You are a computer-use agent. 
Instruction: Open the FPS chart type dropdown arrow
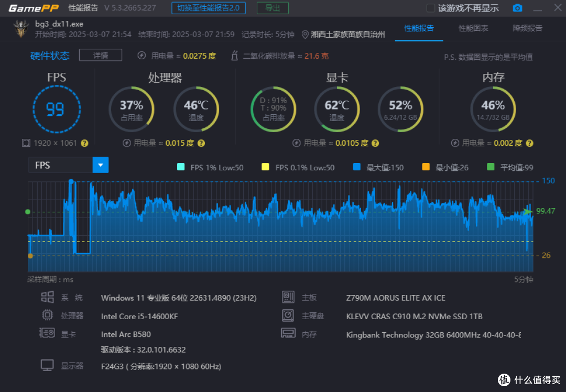click(x=100, y=165)
